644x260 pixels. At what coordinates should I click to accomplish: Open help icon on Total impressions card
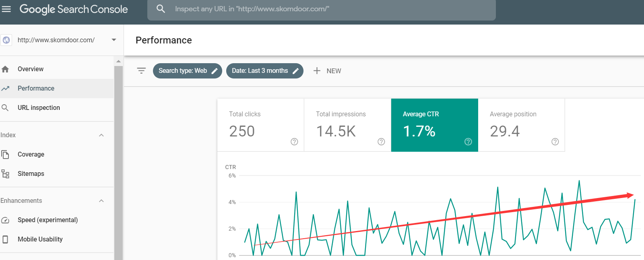click(x=381, y=142)
